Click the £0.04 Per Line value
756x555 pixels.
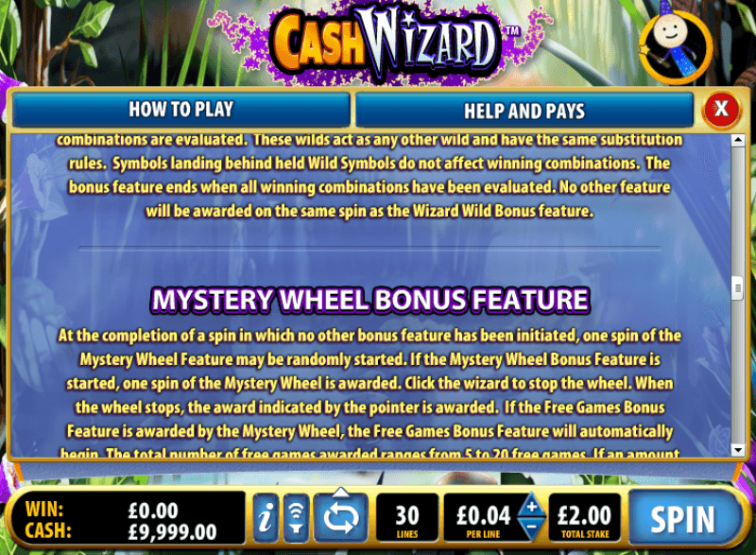[483, 518]
